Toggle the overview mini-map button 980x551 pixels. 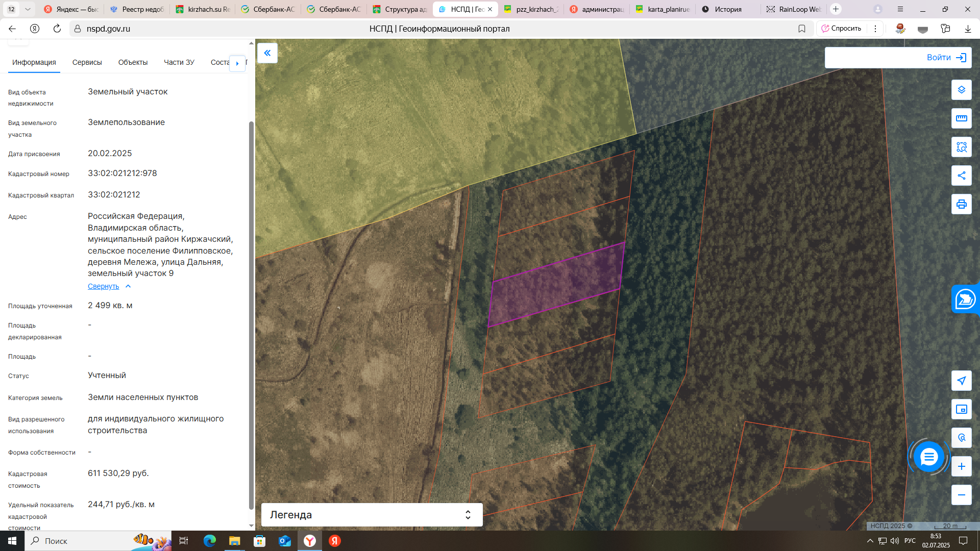[961, 409]
